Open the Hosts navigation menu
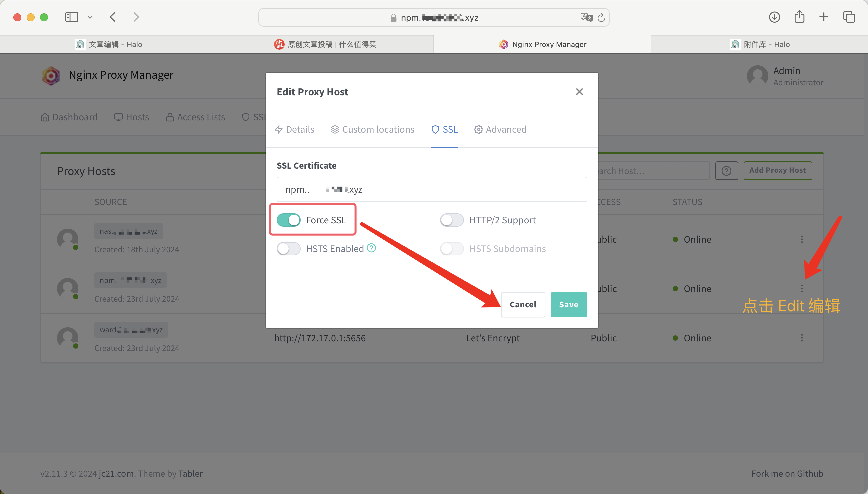Image resolution: width=868 pixels, height=494 pixels. 131,117
